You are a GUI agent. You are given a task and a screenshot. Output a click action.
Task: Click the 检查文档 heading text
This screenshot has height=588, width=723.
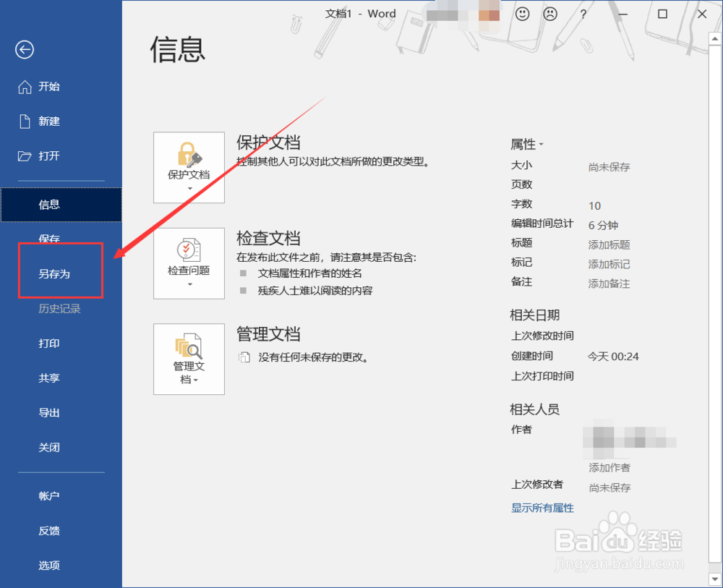click(x=268, y=239)
